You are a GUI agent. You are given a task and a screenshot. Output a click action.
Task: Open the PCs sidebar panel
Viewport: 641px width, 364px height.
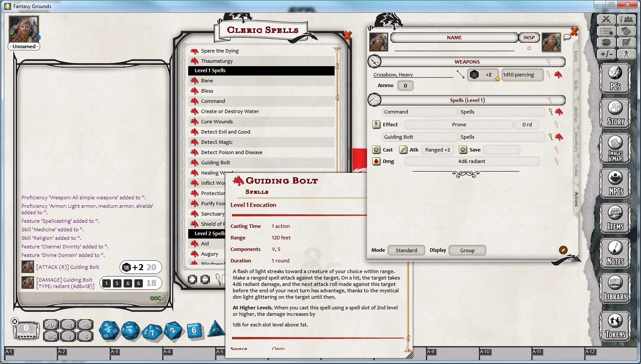(615, 78)
